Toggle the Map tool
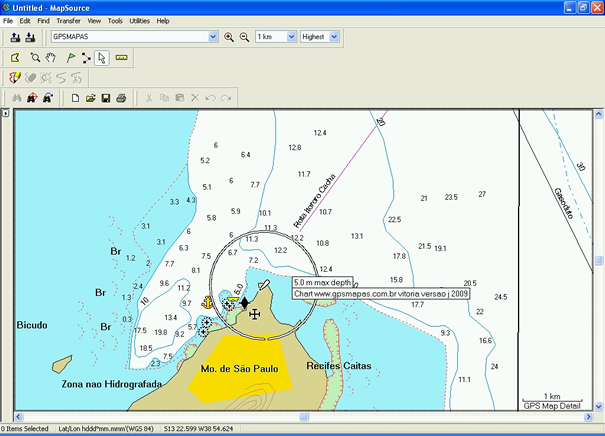This screenshot has width=605, height=436. [15, 58]
